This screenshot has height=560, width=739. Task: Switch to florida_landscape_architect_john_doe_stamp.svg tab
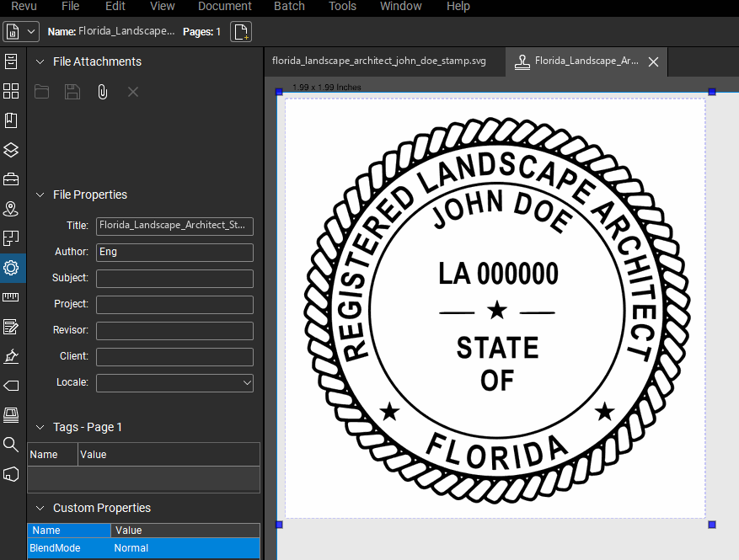click(x=379, y=61)
